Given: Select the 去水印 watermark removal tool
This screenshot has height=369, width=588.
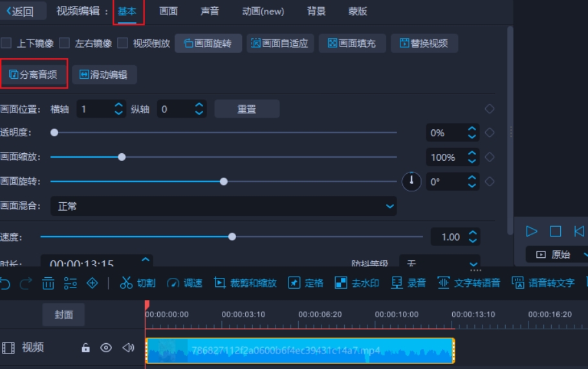Looking at the screenshot, I should click(x=356, y=283).
